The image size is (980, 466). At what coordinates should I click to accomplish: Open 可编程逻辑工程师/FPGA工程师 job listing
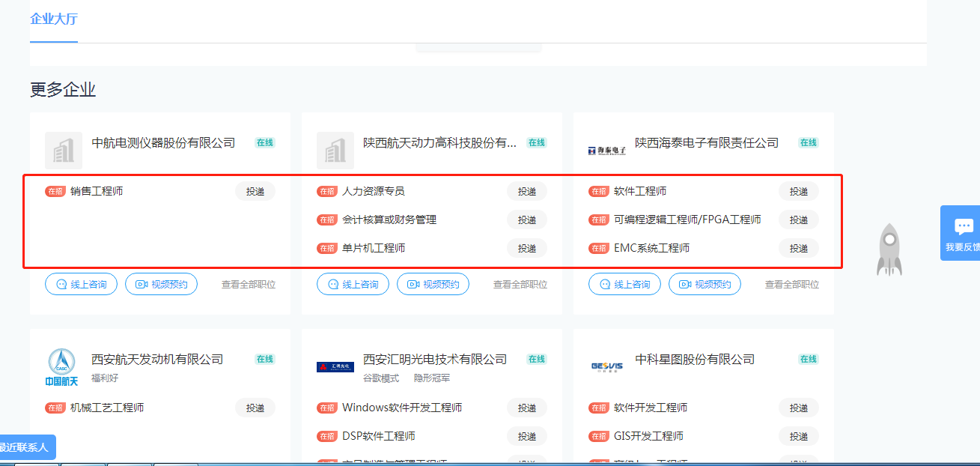pyautogui.click(x=687, y=220)
